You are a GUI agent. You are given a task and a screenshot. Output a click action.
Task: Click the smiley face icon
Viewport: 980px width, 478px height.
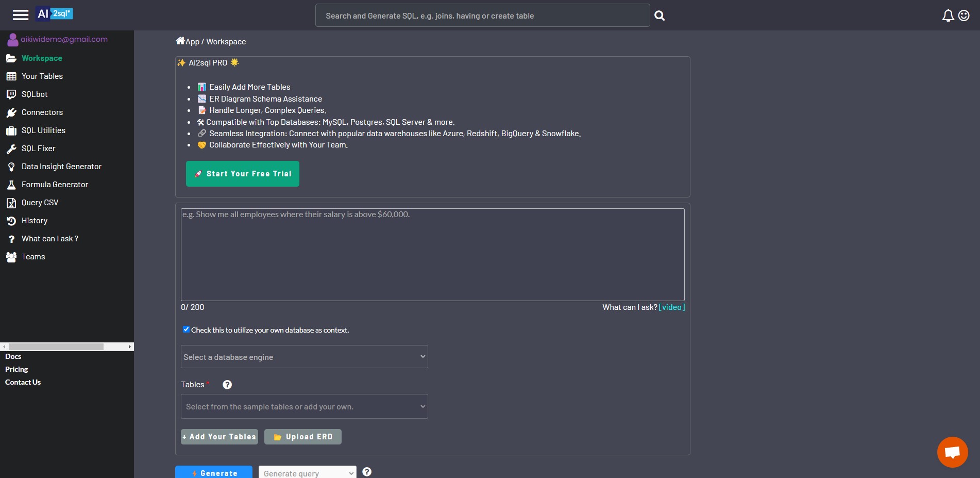(x=964, y=15)
